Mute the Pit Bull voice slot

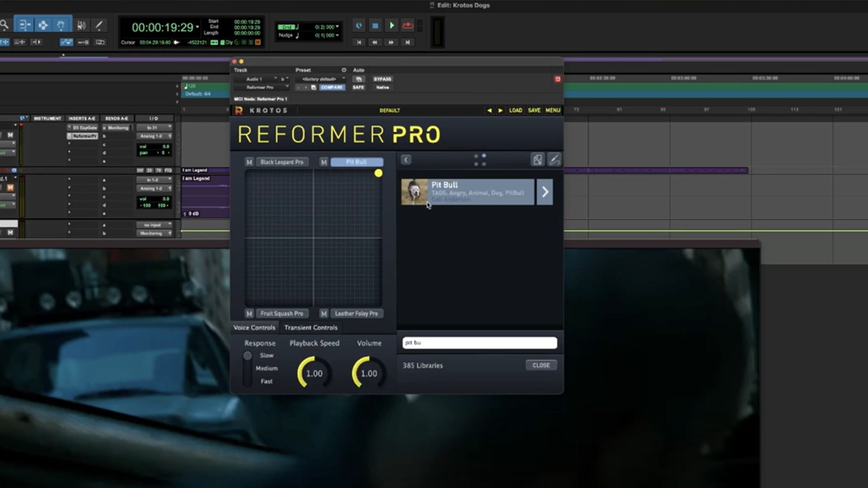[323, 162]
